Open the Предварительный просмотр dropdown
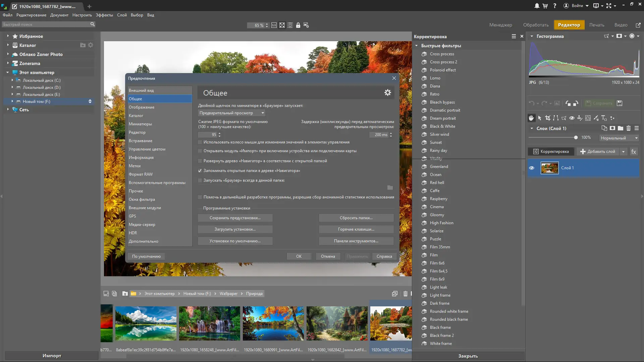The image size is (644, 362). pyautogui.click(x=231, y=113)
